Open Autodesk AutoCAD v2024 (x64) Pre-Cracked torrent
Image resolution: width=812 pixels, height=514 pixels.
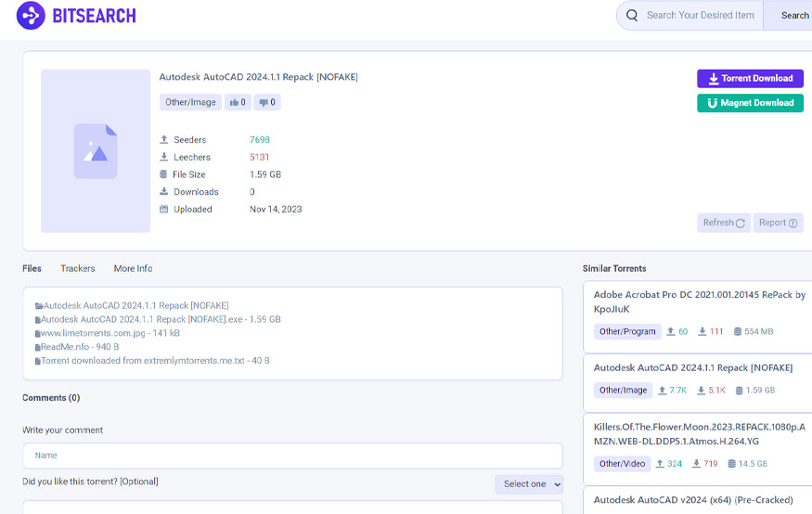tap(693, 500)
